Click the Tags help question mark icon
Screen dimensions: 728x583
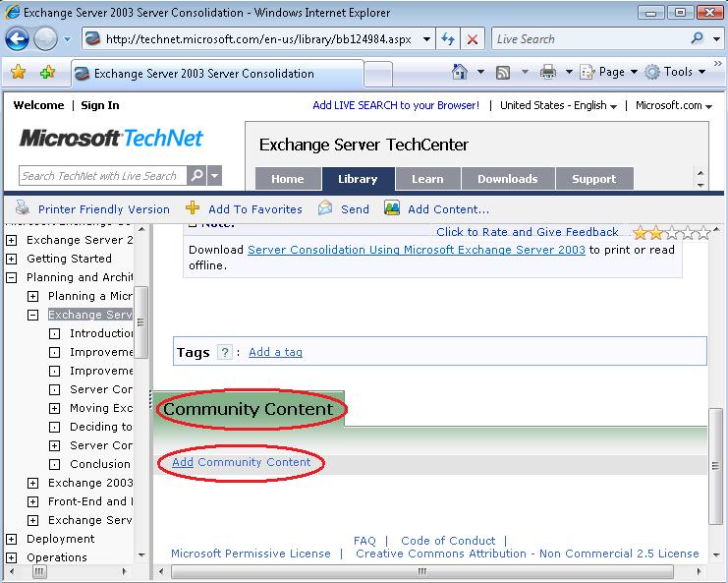[x=225, y=353]
